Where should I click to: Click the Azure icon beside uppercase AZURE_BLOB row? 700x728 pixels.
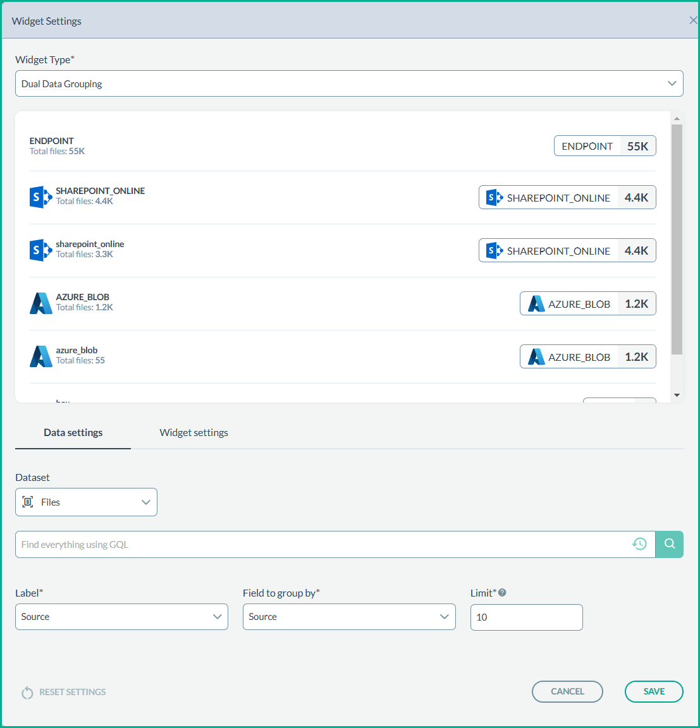tap(41, 303)
